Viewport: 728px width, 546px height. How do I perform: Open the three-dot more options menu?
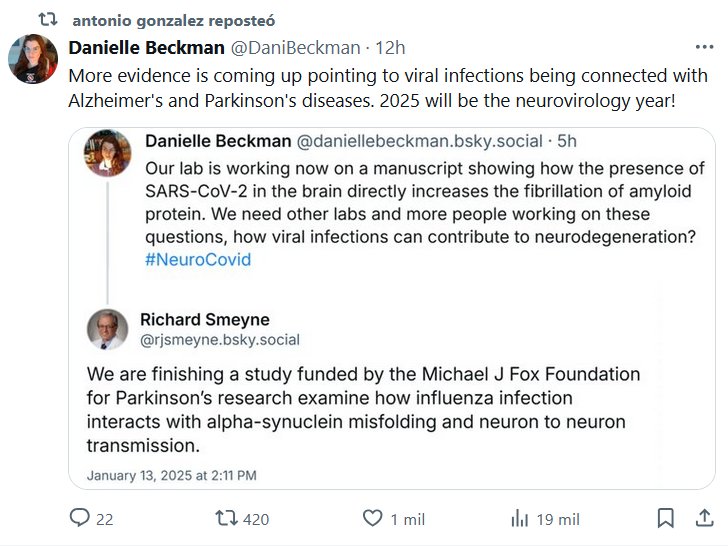704,46
